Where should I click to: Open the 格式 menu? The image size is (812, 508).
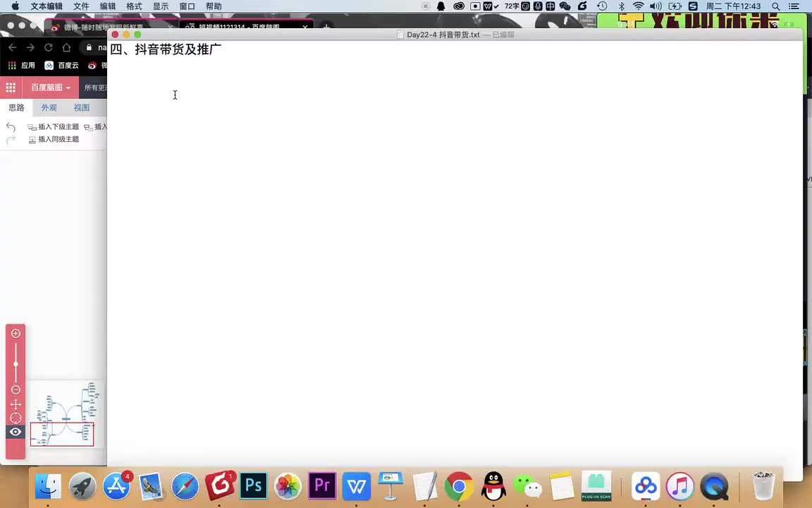click(134, 6)
